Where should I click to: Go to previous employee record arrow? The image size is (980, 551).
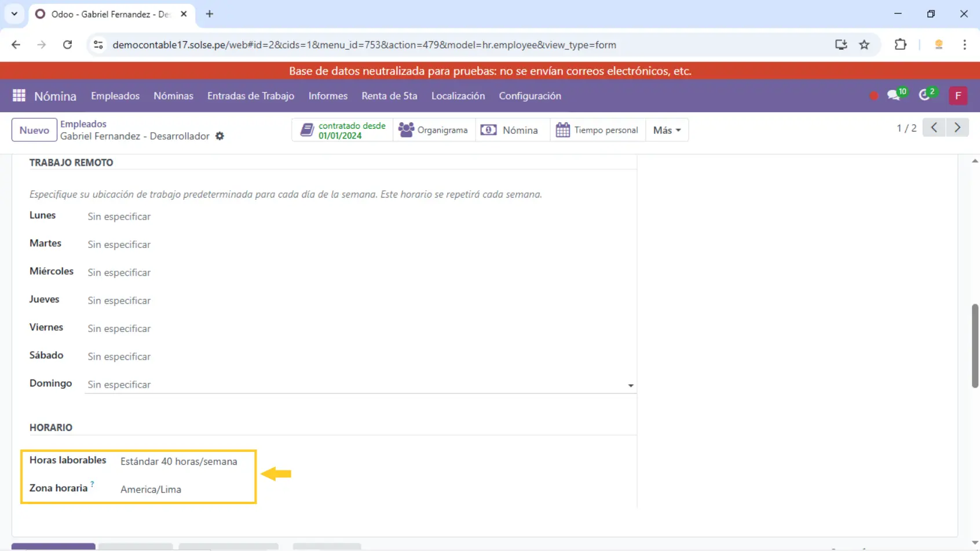[934, 127]
